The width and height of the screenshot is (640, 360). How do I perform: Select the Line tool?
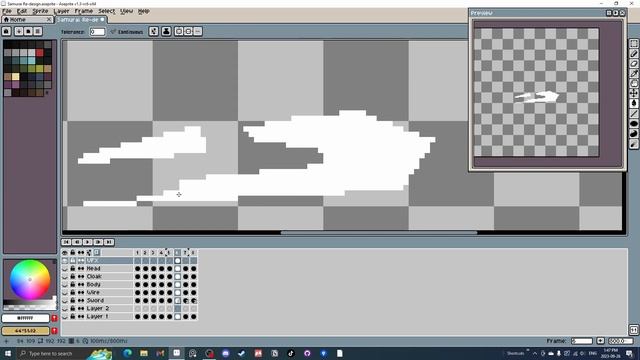click(x=633, y=113)
